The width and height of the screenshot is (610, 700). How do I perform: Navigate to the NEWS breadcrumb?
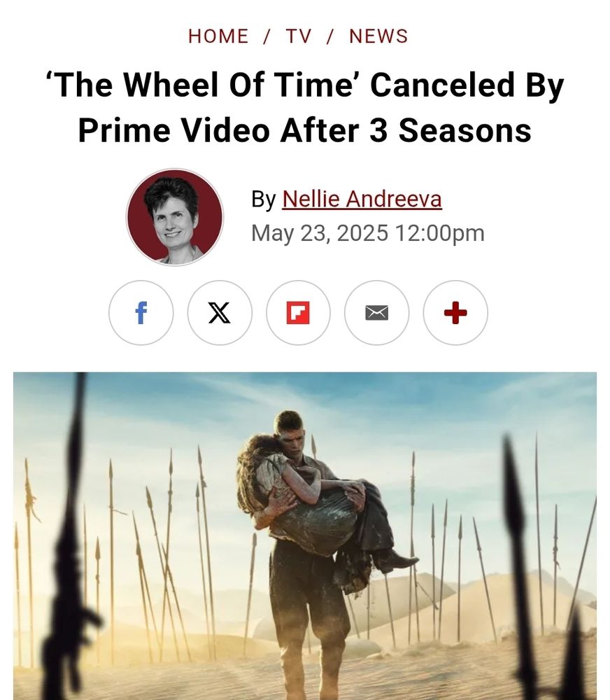[x=378, y=36]
